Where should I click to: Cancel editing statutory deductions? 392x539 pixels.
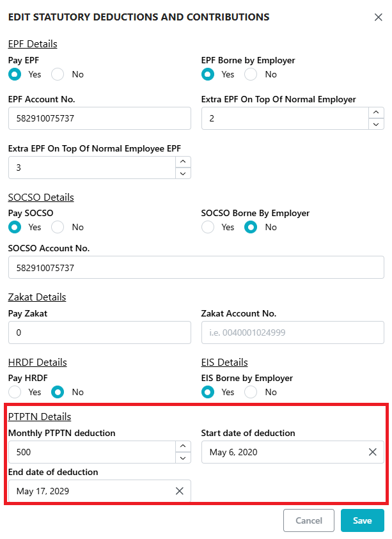[x=309, y=520]
